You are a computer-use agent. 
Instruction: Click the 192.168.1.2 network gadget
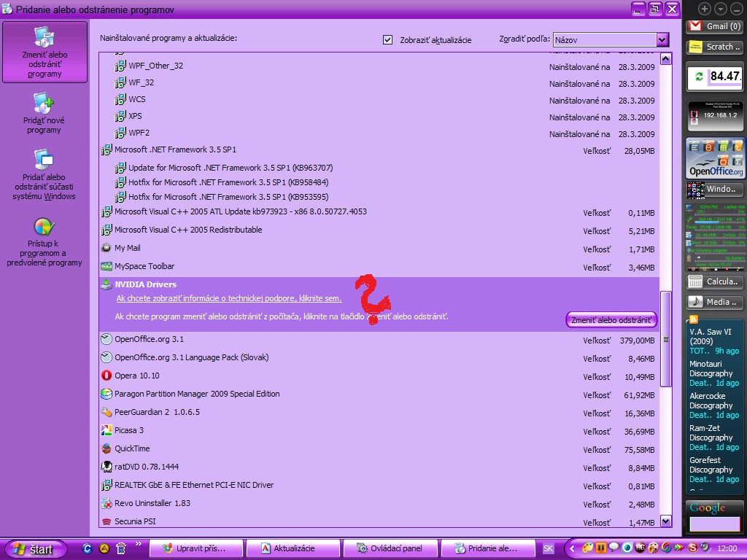(x=715, y=114)
